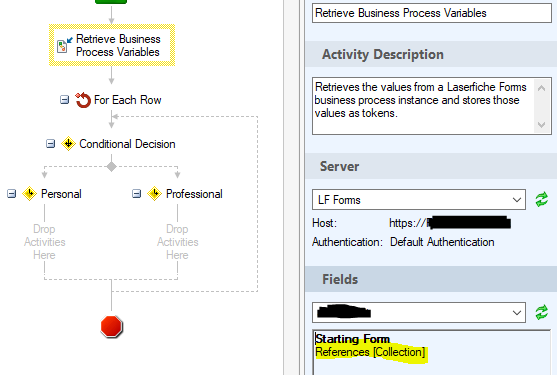557x375 pixels.
Task: Select the For Each Row label
Action: [128, 100]
